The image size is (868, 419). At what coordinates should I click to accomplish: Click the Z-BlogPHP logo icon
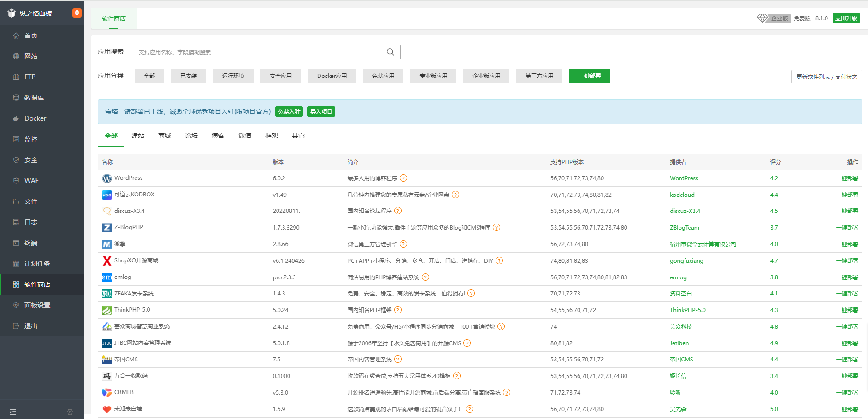pos(107,228)
